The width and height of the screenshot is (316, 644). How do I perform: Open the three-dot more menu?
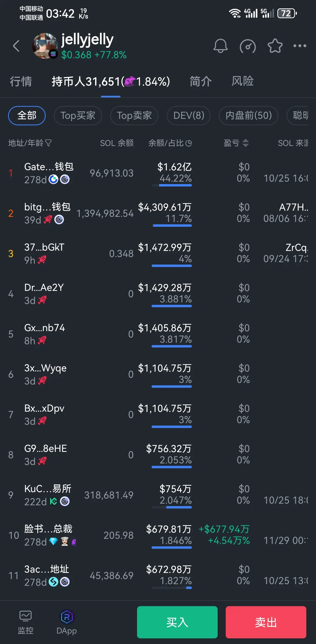[300, 46]
